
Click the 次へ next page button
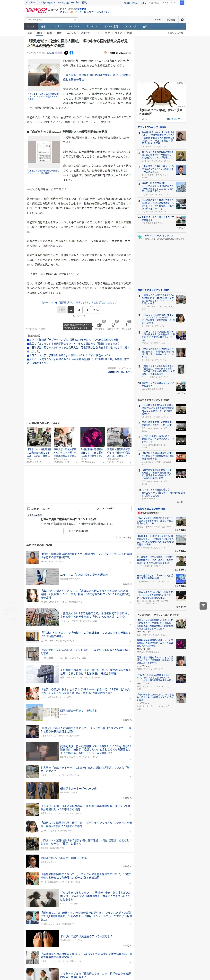[96, 310]
